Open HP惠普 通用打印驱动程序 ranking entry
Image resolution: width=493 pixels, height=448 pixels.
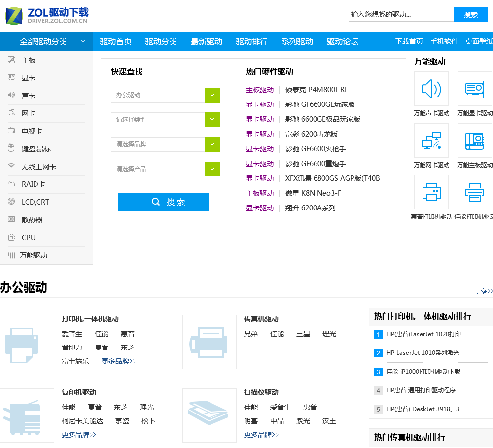[421, 390]
